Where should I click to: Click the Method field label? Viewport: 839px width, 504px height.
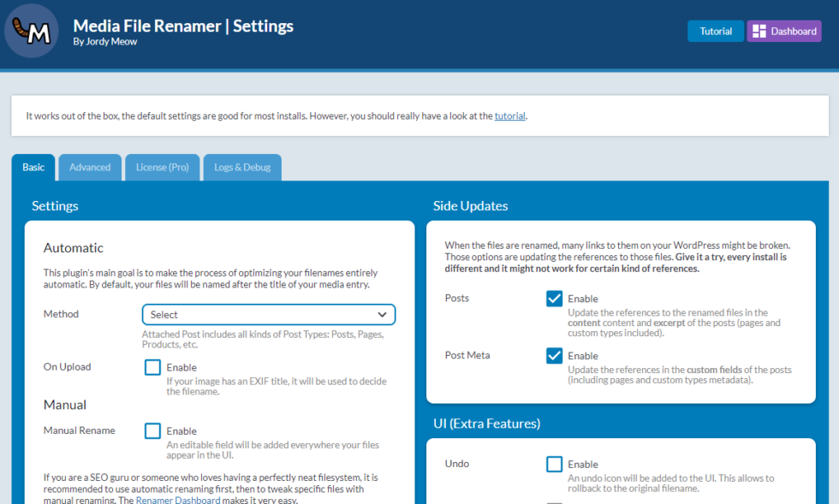click(x=61, y=314)
